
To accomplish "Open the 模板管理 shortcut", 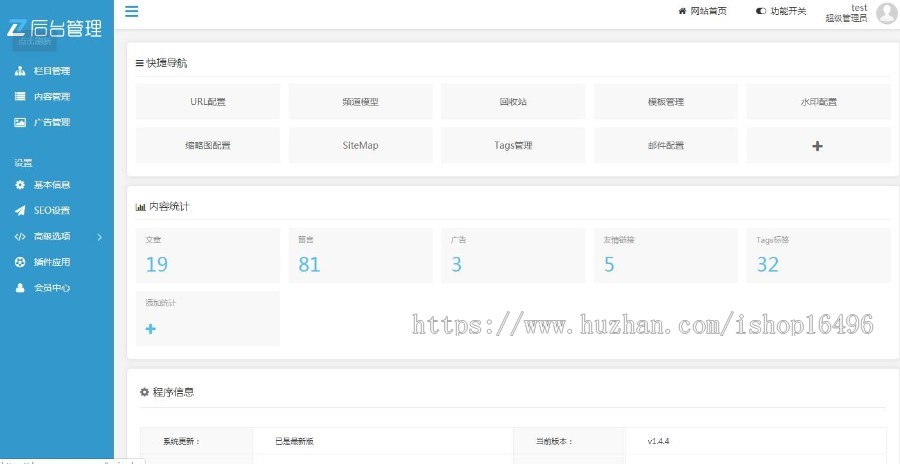I will (666, 102).
